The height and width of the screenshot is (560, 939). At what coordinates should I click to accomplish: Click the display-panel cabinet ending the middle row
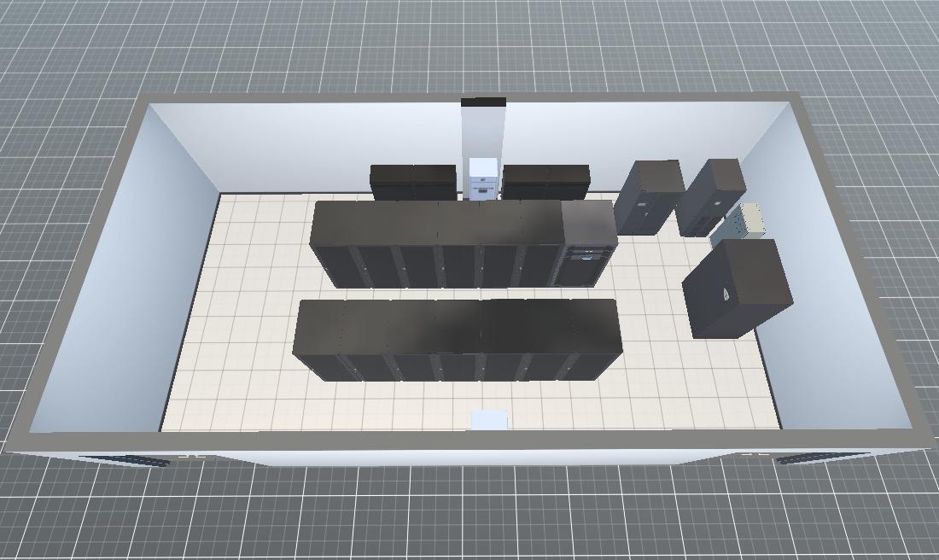point(586,248)
